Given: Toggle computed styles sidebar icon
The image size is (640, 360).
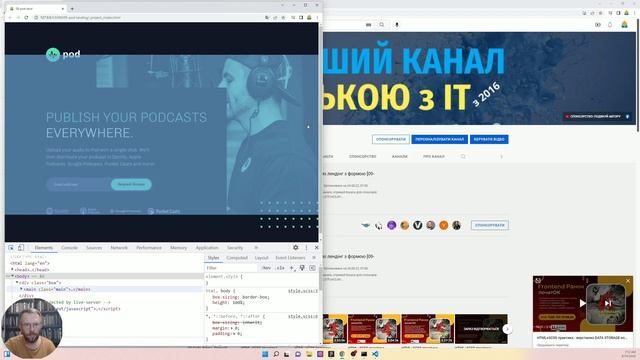Looking at the screenshot, I should point(312,268).
